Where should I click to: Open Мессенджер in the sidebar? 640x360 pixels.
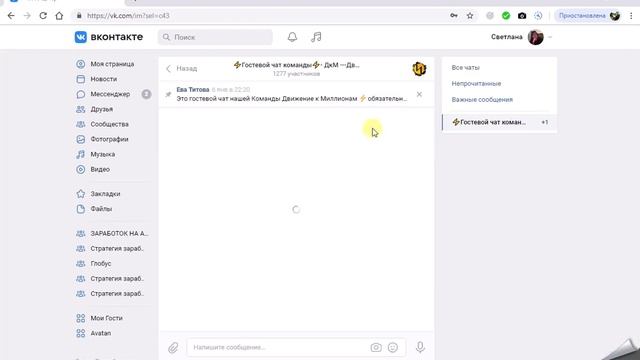coord(103,94)
